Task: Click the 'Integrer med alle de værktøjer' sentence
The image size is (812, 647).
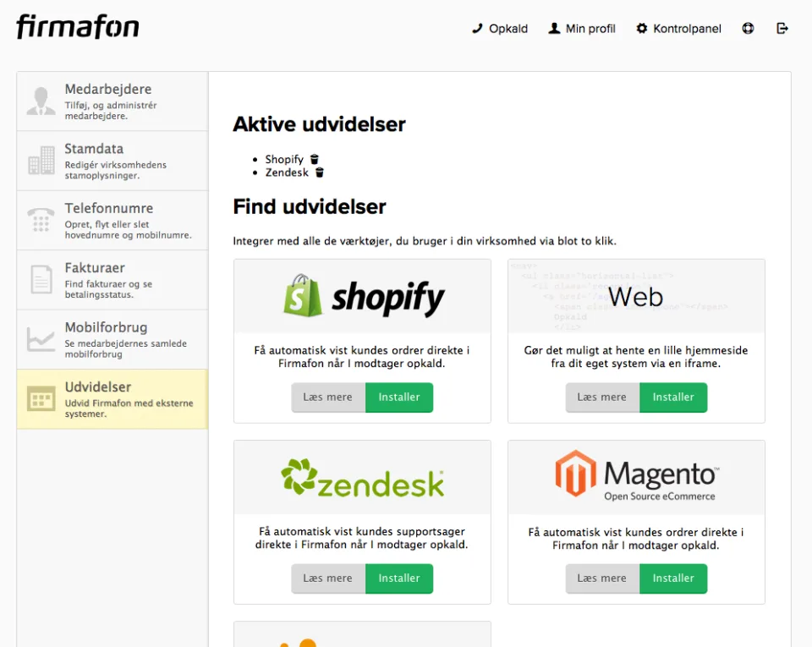Action: (x=425, y=241)
